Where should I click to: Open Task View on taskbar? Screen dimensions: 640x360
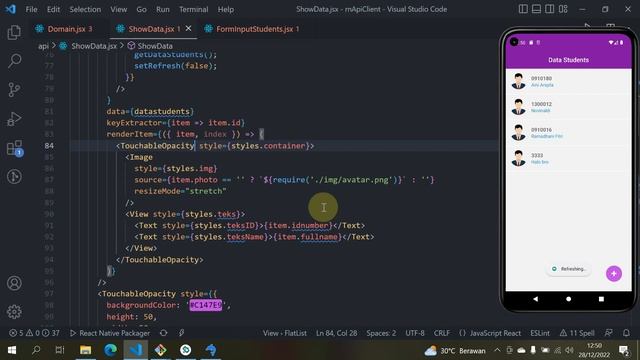click(60, 350)
